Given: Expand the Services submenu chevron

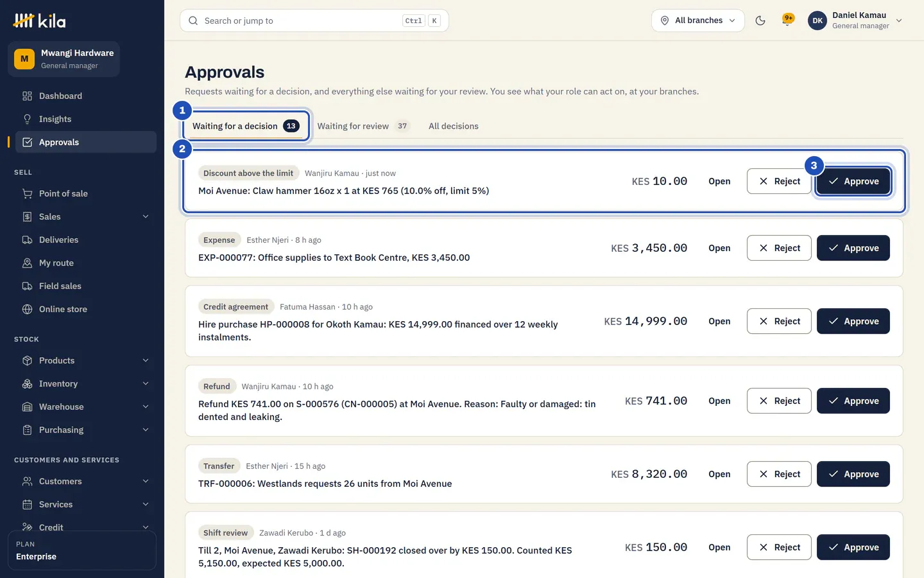Looking at the screenshot, I should point(146,504).
